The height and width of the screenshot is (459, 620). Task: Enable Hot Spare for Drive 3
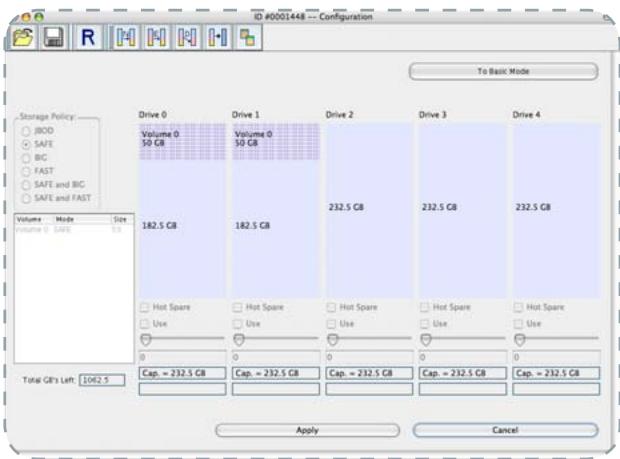click(424, 307)
